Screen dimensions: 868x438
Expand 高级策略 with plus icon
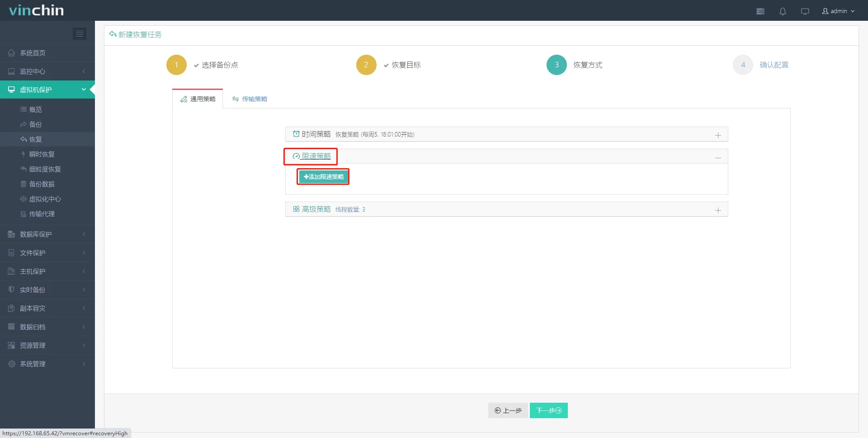[718, 210]
